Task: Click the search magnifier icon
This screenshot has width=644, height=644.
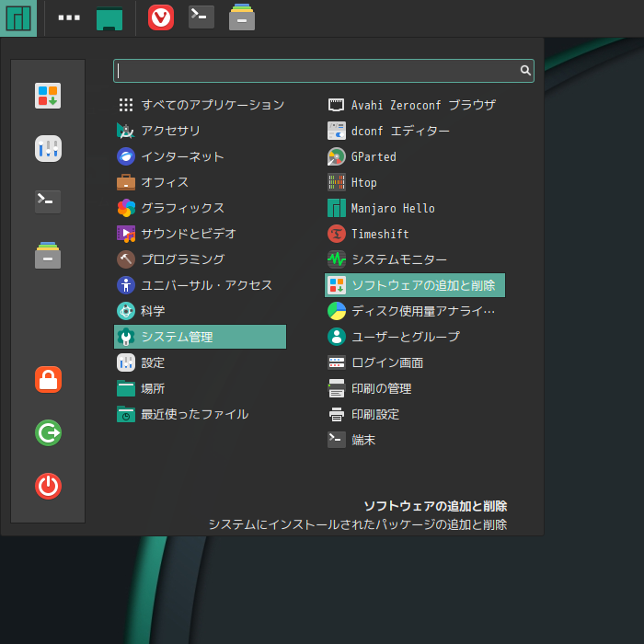Action: [x=525, y=70]
